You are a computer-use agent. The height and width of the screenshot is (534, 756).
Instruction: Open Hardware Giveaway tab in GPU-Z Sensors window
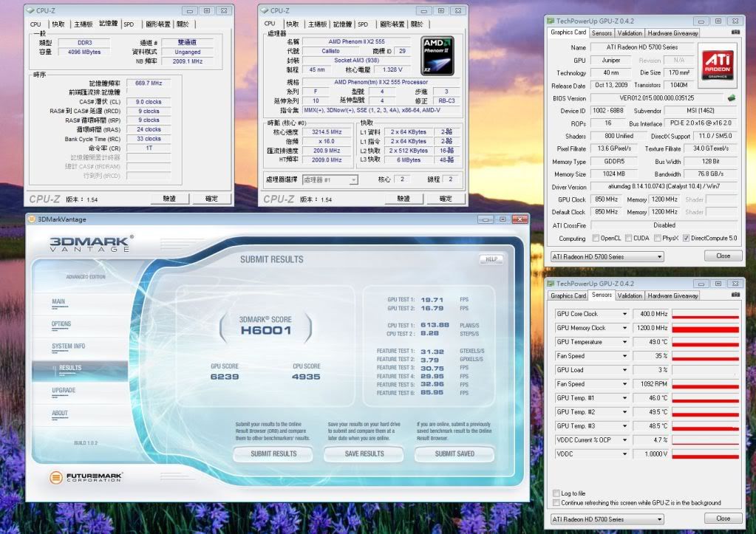(672, 295)
